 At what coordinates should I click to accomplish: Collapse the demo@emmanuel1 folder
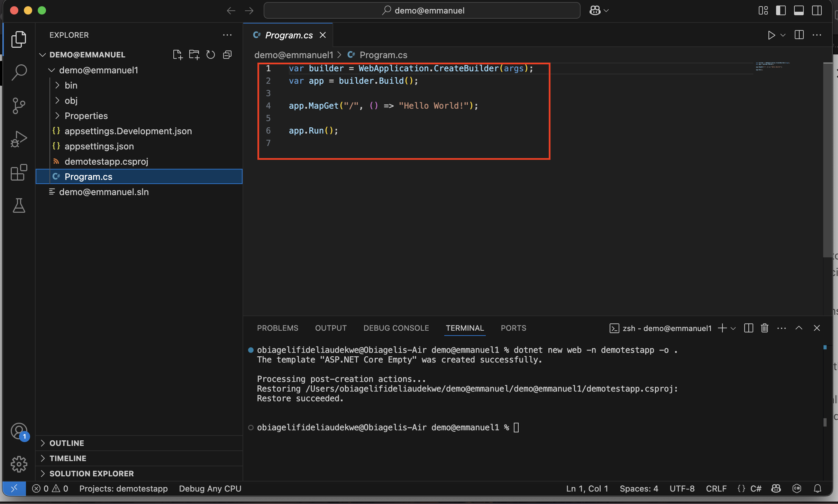[x=52, y=70]
